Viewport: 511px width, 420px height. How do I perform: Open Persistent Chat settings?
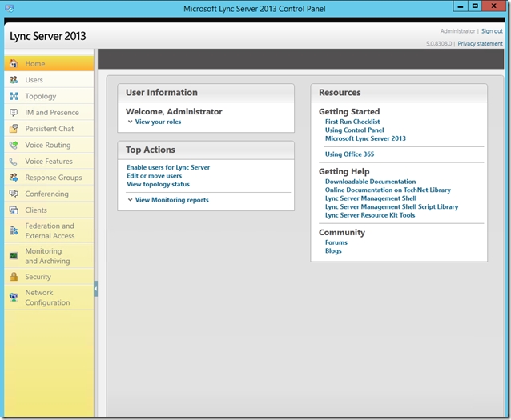tap(49, 129)
